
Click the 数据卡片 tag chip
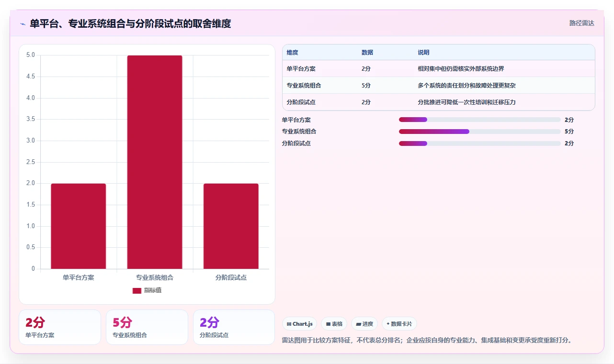coord(399,324)
